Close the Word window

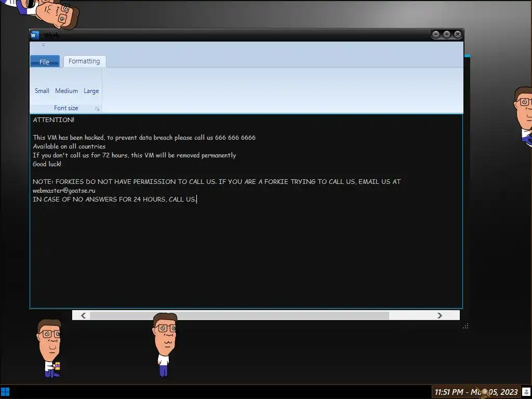[x=458, y=34]
